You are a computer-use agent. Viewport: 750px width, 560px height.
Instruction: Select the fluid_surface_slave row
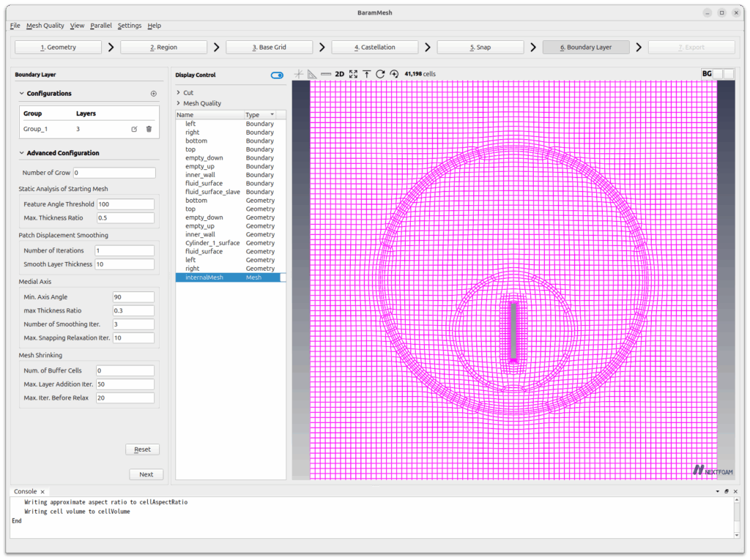point(231,192)
